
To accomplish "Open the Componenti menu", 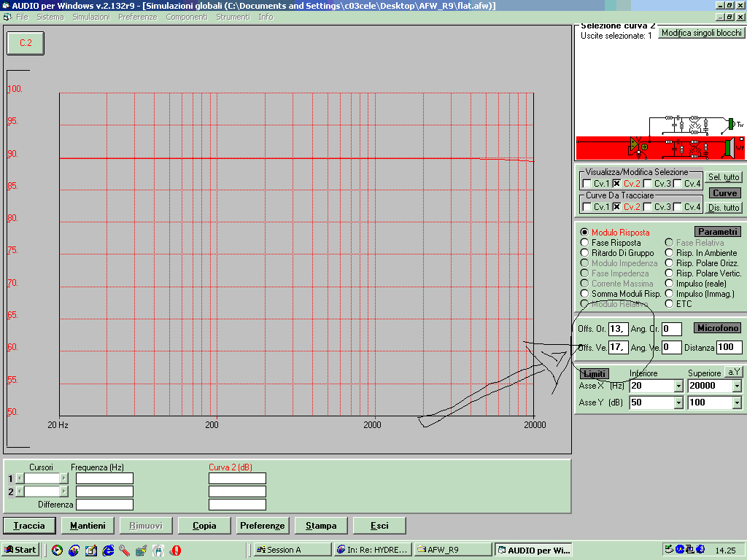I will click(187, 17).
